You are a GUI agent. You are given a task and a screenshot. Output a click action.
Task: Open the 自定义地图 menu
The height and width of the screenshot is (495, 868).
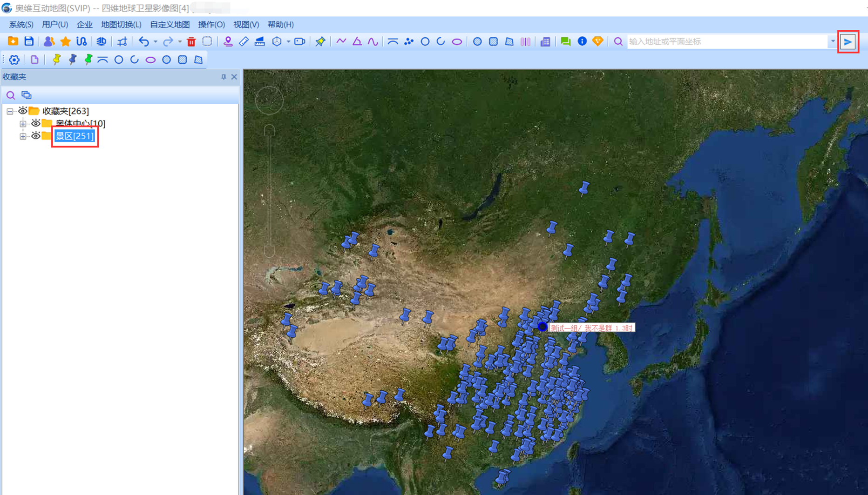coord(170,25)
